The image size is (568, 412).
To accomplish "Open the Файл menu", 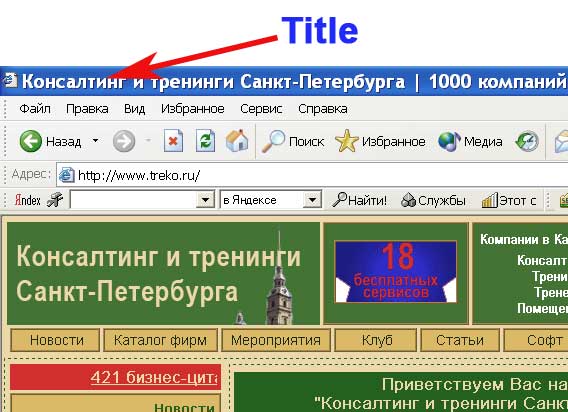I will coord(35,109).
